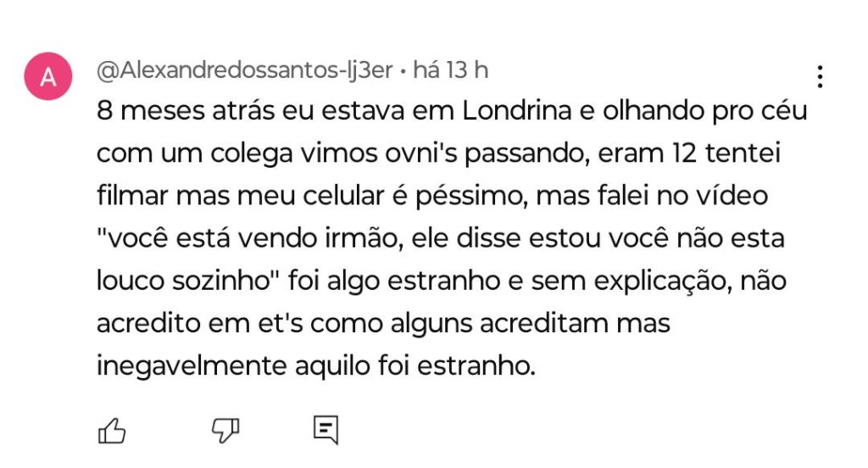Open the reply comment icon
This screenshot has height=468, width=868.
coord(325,430)
